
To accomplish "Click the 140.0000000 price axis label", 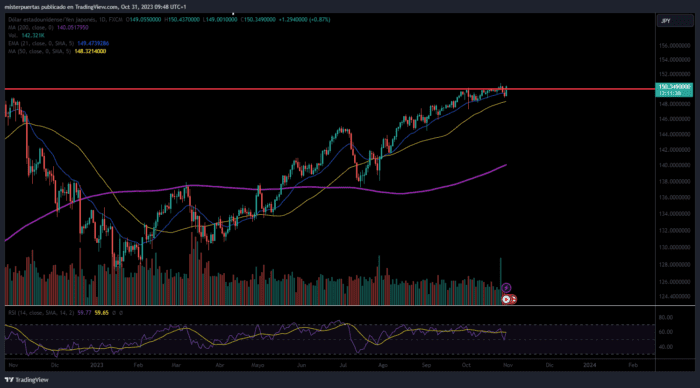I will tap(674, 165).
